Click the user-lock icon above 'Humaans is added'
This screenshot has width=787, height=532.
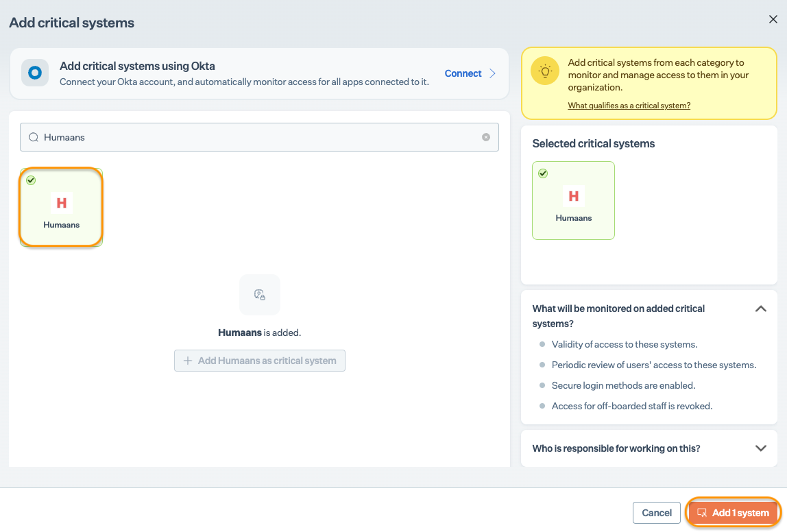(260, 295)
